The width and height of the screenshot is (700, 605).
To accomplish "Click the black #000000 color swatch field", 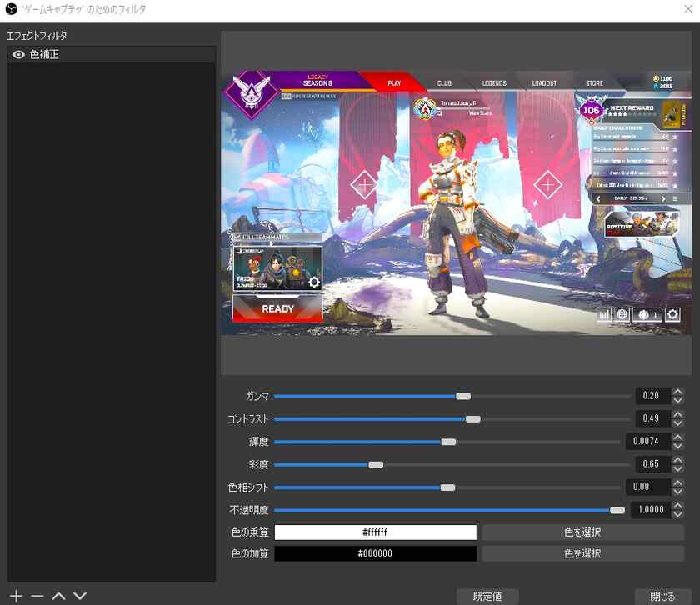I will coord(377,552).
